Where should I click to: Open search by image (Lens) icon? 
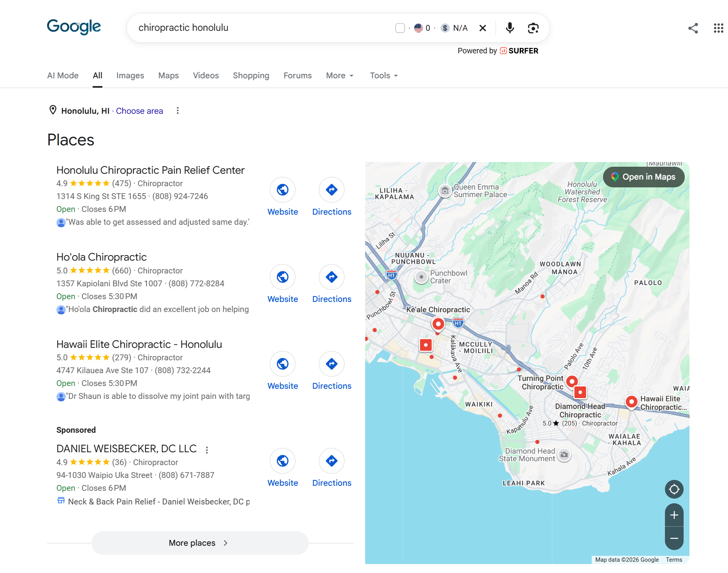point(533,28)
